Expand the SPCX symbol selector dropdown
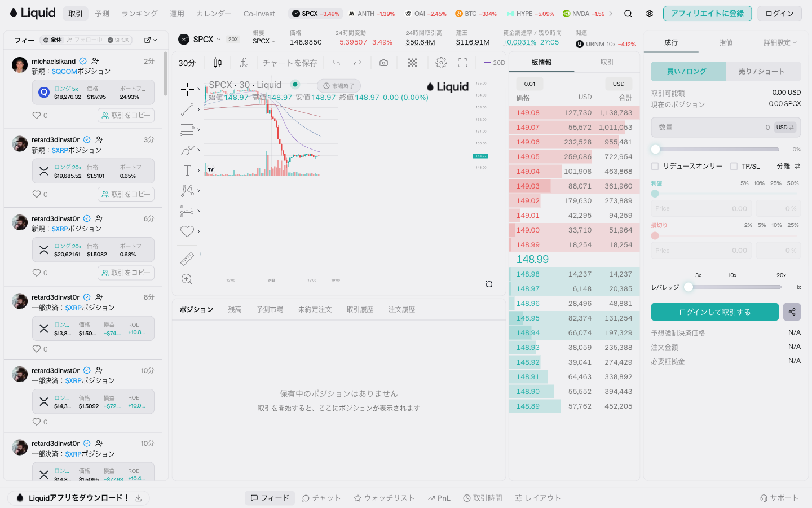The width and height of the screenshot is (812, 508). pos(200,39)
